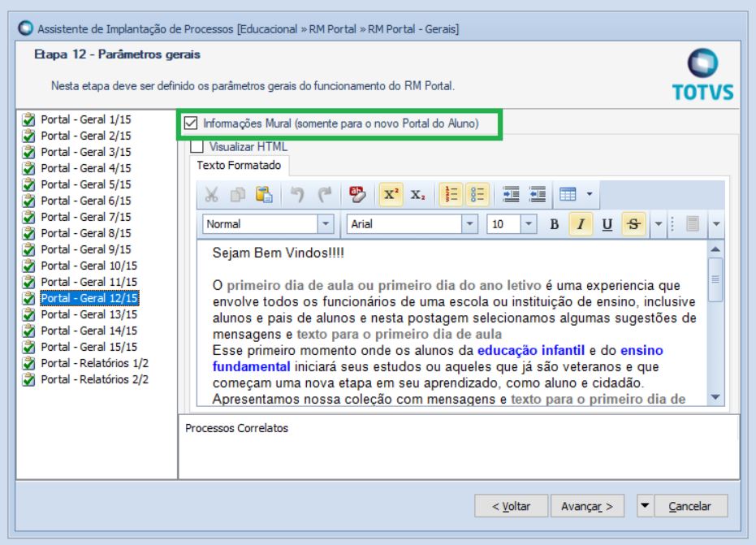Click the Cancelar button
The image size is (756, 545).
tap(690, 506)
